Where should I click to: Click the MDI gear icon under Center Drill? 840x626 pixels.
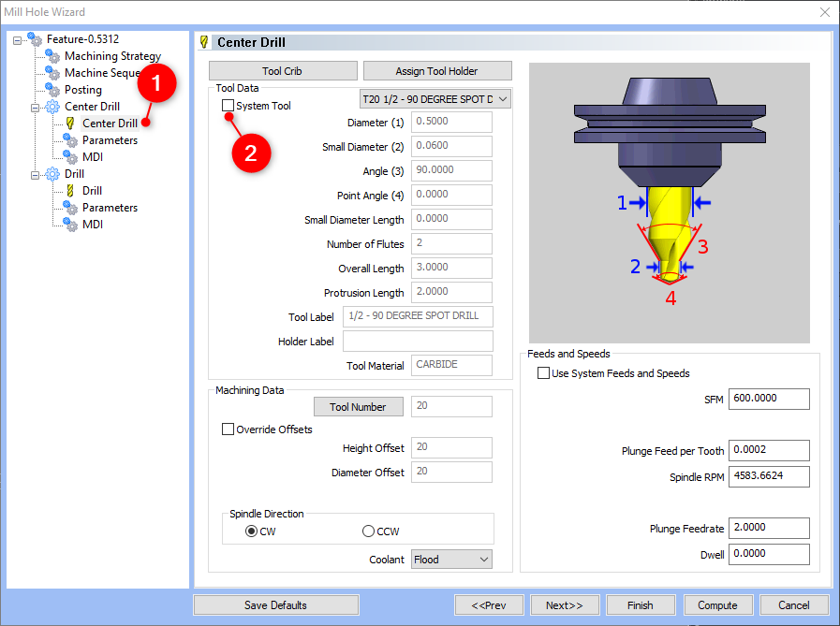(x=70, y=157)
